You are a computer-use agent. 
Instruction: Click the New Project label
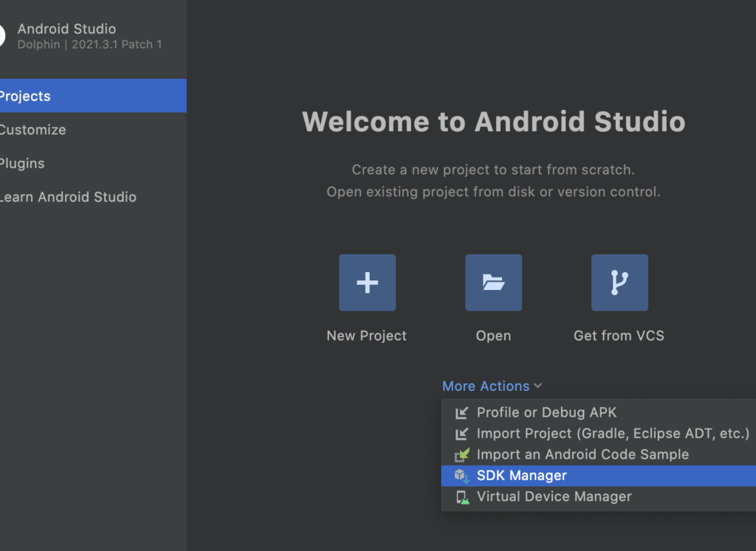[x=366, y=336]
